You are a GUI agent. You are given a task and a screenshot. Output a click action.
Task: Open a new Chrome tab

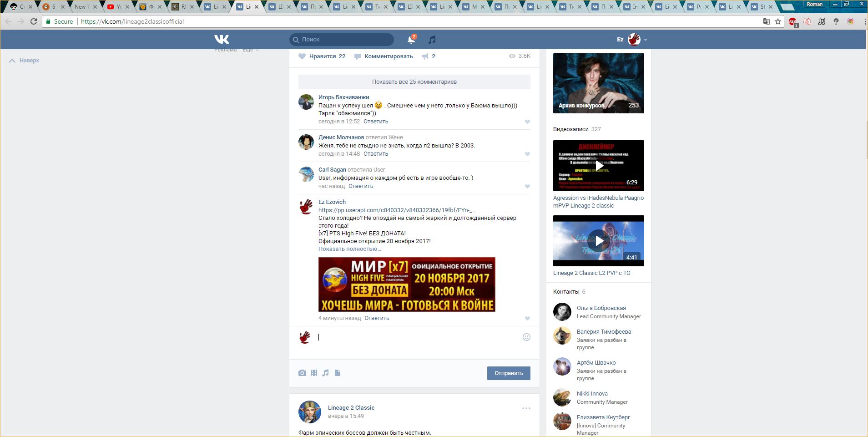[787, 6]
